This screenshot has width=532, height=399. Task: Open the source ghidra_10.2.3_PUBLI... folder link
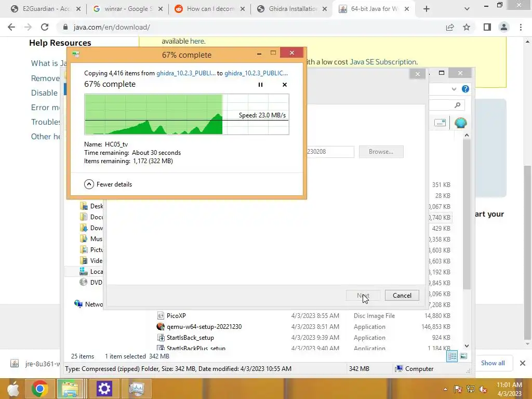tap(185, 73)
